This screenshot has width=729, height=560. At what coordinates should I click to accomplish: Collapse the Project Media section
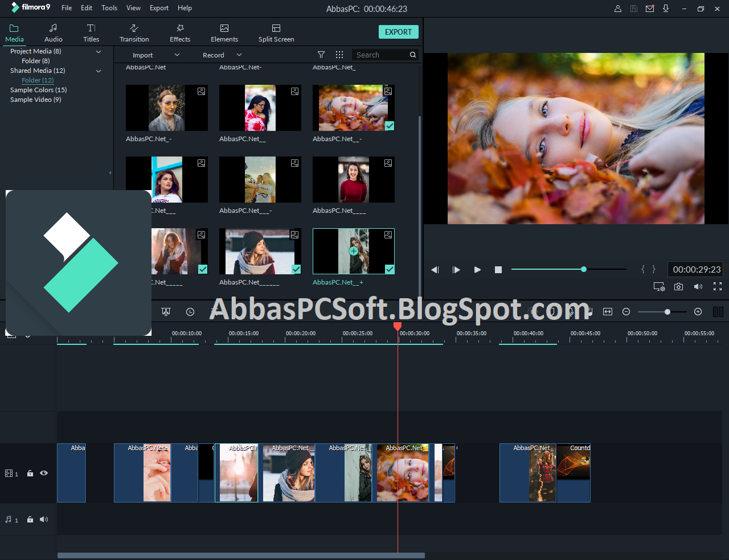coord(98,51)
